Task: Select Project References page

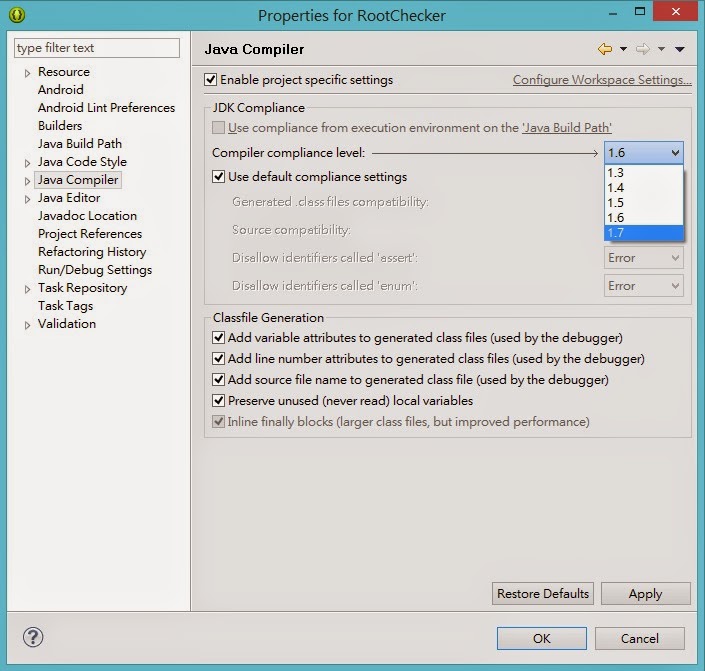Action: pyautogui.click(x=90, y=233)
